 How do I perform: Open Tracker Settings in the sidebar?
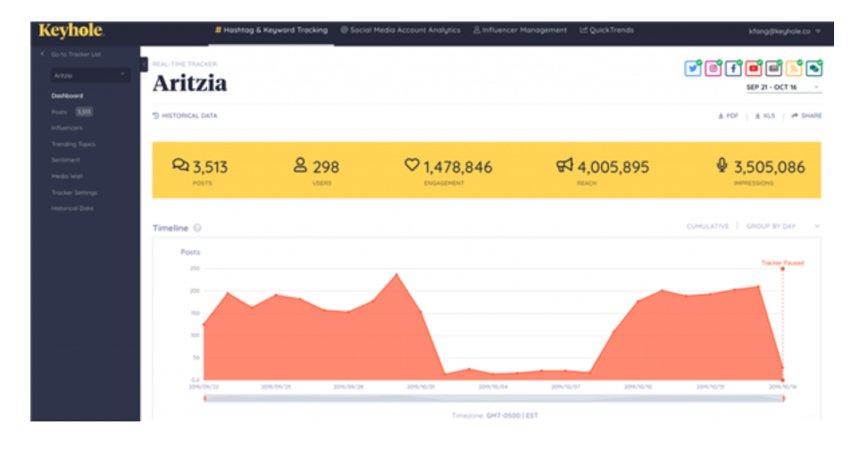(74, 193)
